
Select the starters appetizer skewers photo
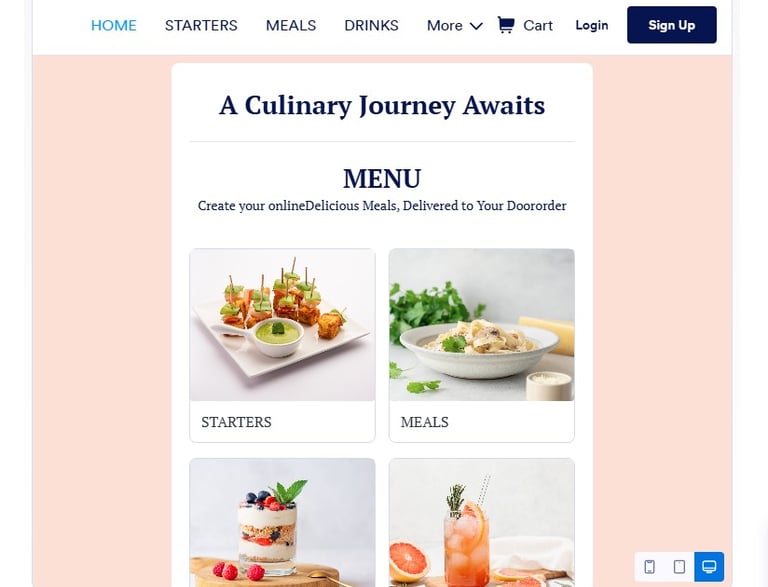click(x=283, y=325)
